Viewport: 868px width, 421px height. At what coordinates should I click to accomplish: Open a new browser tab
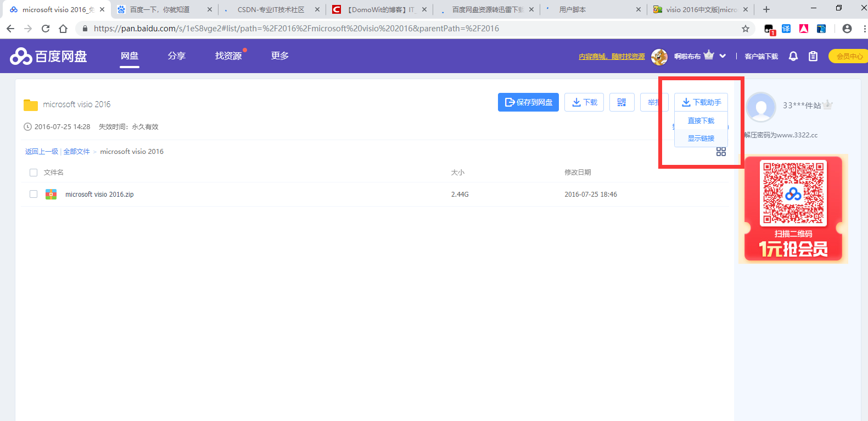766,9
